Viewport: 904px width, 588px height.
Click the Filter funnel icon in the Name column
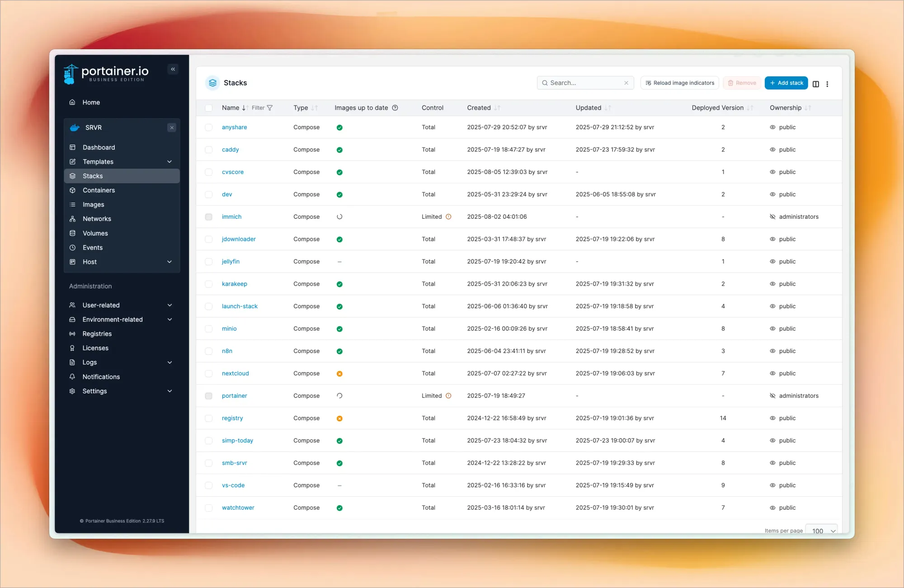[x=270, y=108]
